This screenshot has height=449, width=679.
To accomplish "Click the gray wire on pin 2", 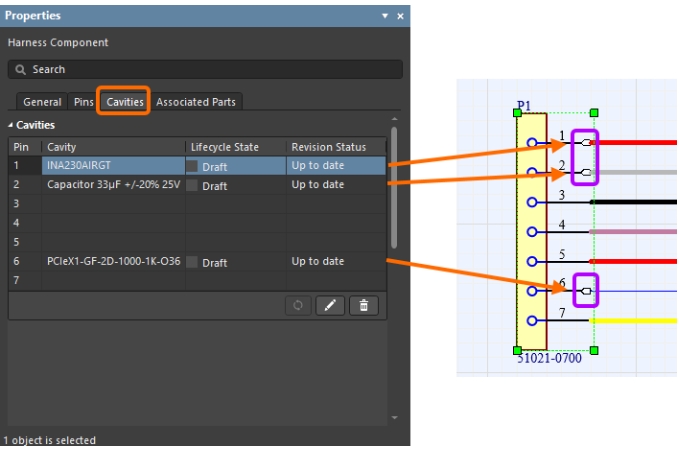I will point(634,172).
